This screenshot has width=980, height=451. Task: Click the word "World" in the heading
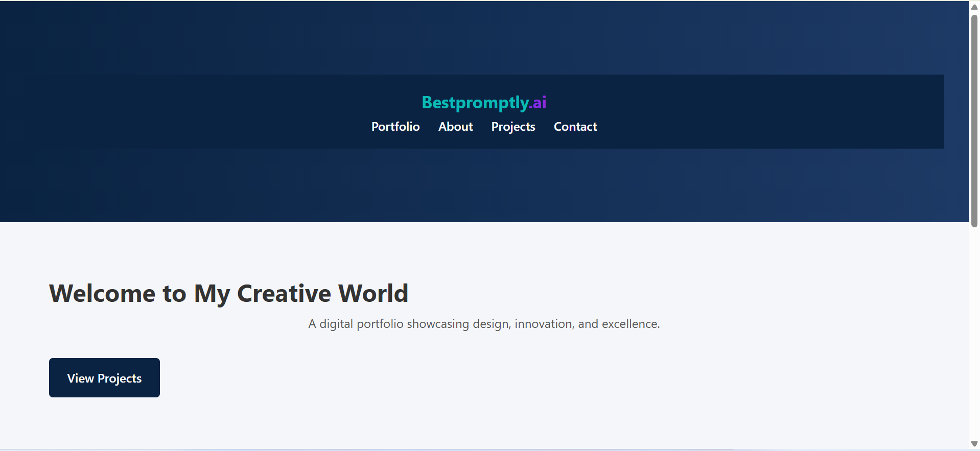coord(374,294)
